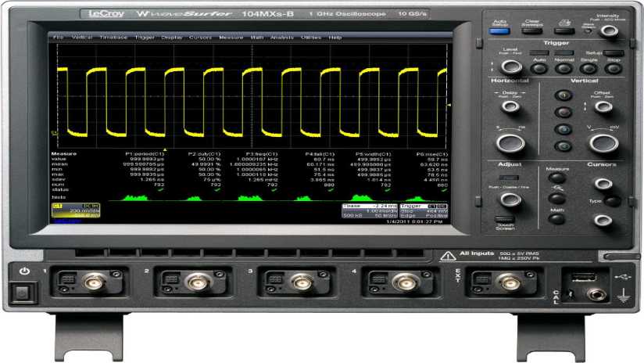
Task: Open the Timebase menu
Action: pyautogui.click(x=113, y=38)
